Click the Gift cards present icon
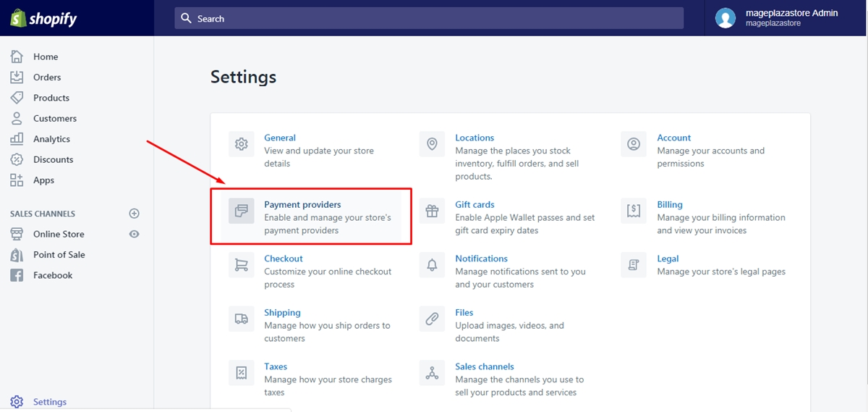 pos(432,211)
